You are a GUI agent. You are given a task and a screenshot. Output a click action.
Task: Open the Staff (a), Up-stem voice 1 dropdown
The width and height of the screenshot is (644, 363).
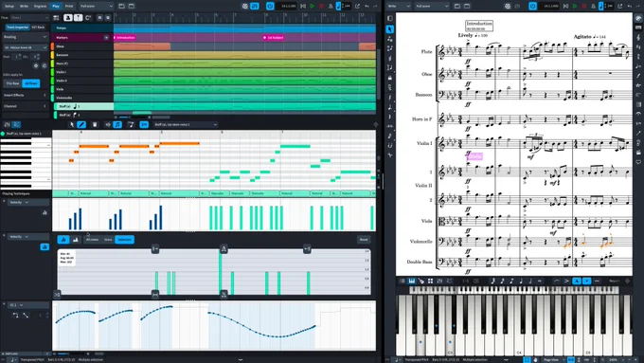(186, 124)
